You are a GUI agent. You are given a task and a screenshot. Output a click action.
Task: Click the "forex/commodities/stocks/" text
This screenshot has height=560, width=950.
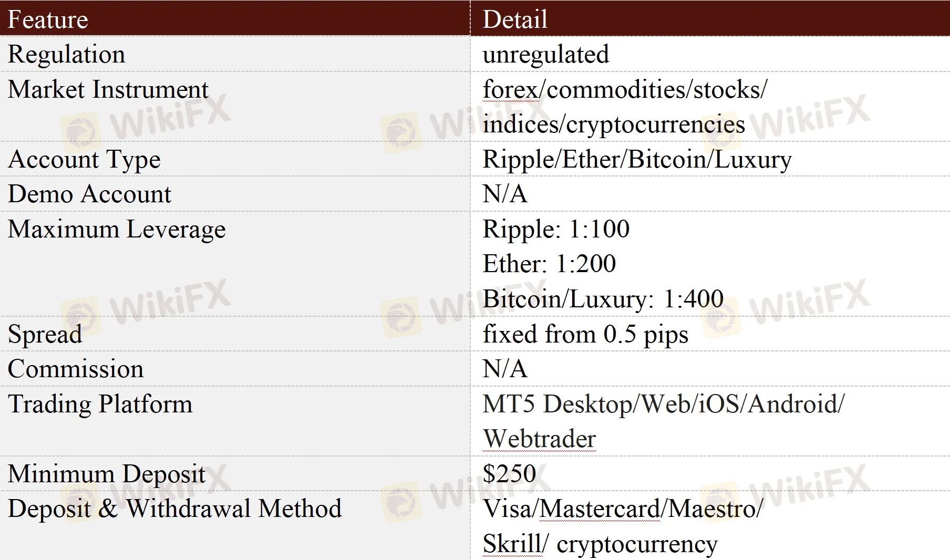pos(625,89)
